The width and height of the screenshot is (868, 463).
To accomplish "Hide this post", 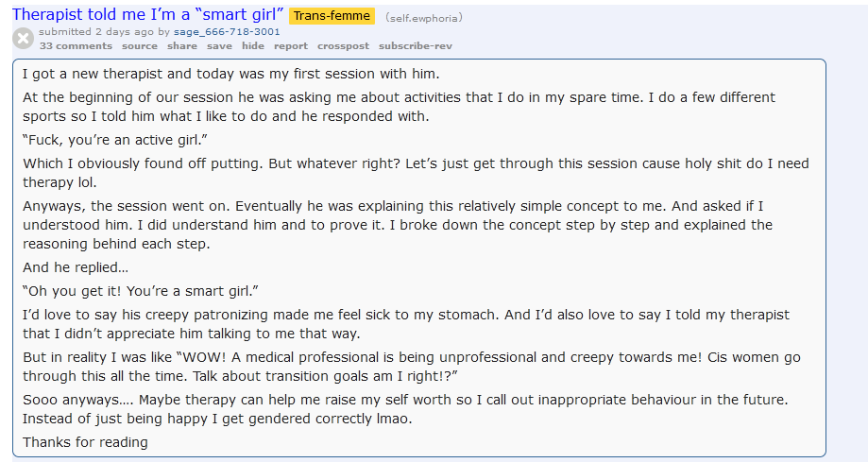I will [253, 45].
